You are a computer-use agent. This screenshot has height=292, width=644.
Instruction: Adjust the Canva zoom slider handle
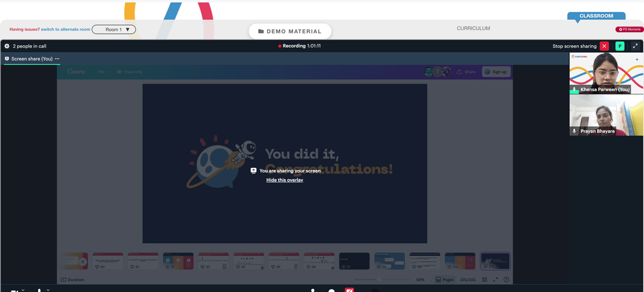pos(379,280)
